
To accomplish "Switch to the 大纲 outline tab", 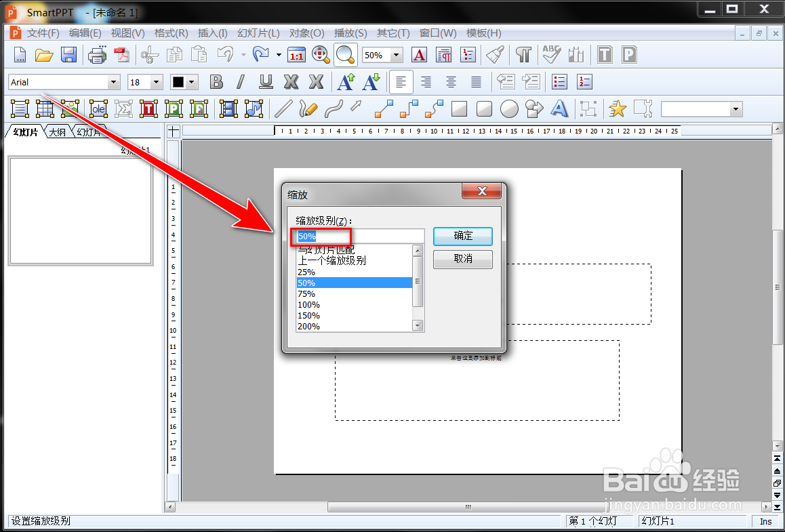I will [x=58, y=132].
